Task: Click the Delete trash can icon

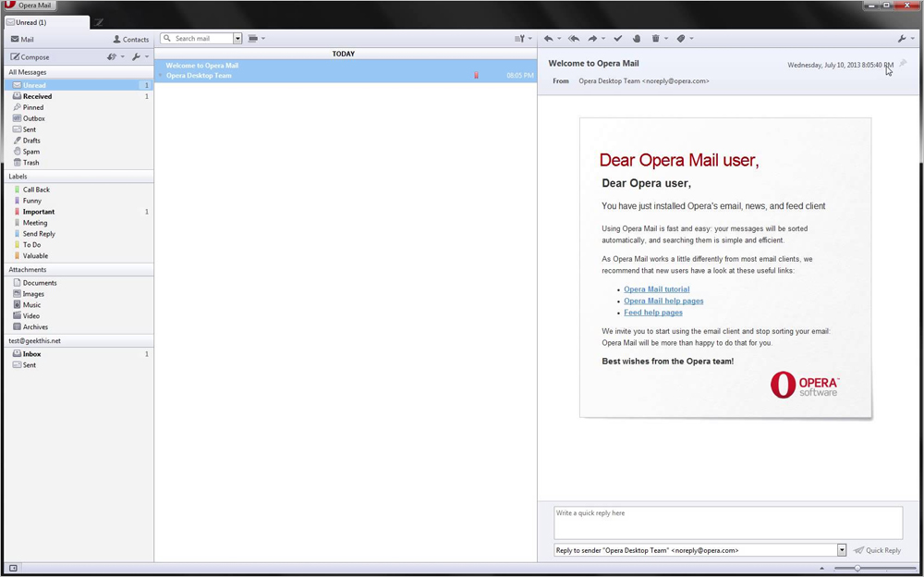Action: 655,38
